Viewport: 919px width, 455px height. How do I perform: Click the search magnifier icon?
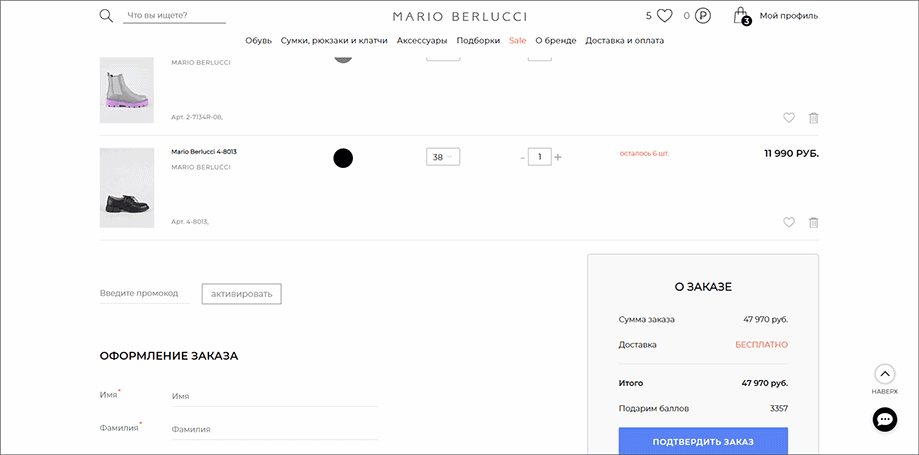pos(106,16)
